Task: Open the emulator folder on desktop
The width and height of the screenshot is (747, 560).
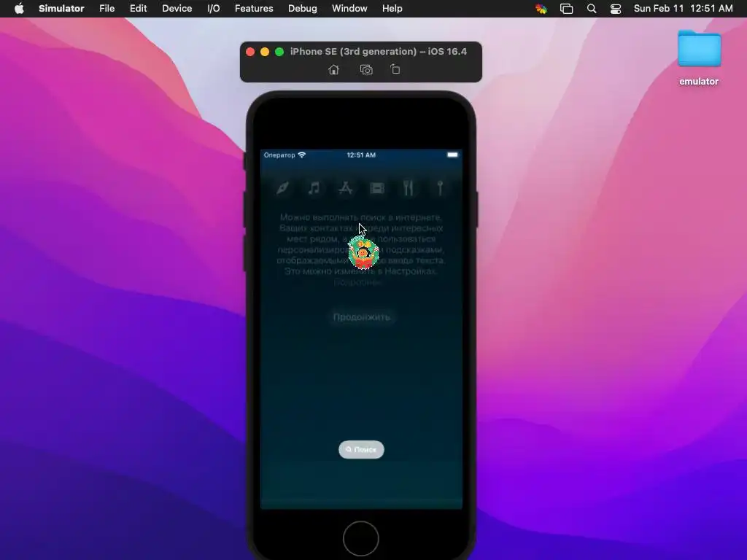Action: [699, 58]
